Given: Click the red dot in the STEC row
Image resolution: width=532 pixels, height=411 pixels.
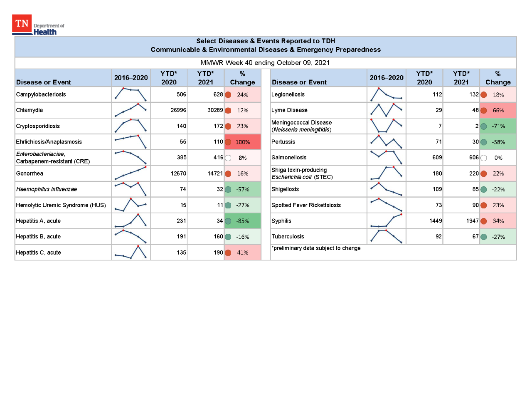Looking at the screenshot, I should point(484,174).
